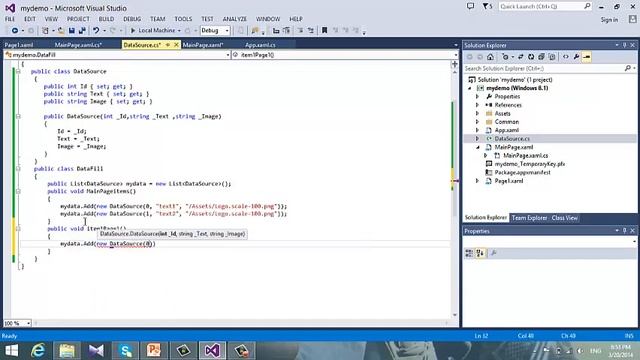Open the ANALYZE menu

point(235,19)
